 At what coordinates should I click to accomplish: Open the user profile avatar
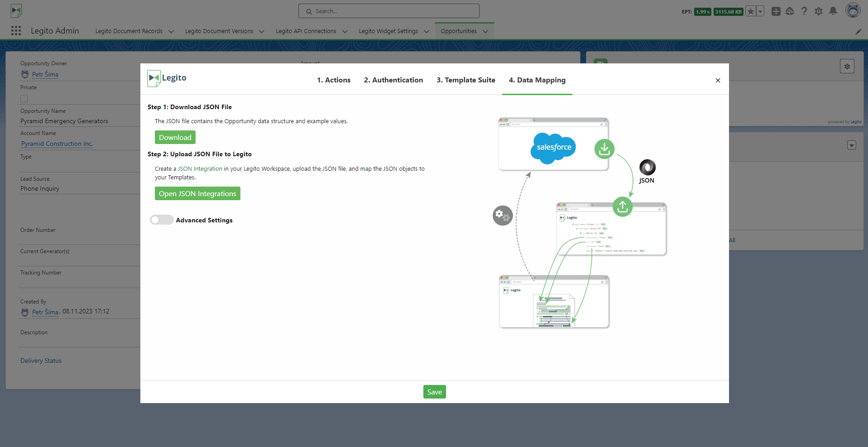pyautogui.click(x=853, y=10)
